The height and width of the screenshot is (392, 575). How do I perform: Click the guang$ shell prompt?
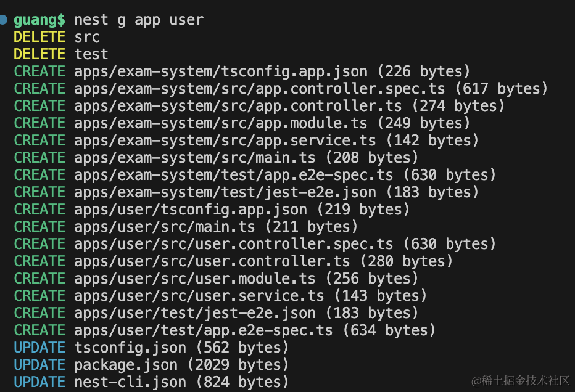pyautogui.click(x=39, y=20)
